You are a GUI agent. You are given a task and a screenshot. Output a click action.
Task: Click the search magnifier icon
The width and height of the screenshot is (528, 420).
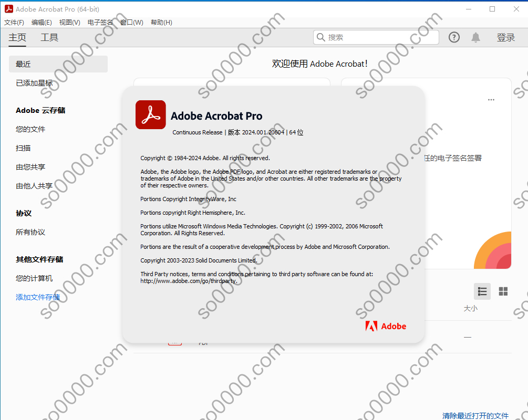[x=321, y=37]
